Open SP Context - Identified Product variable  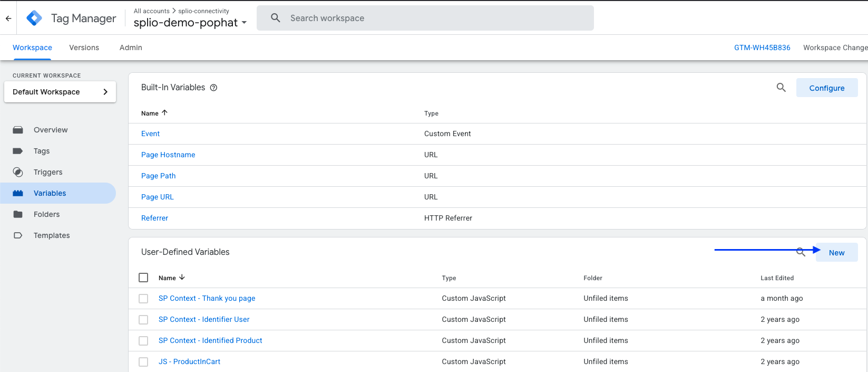tap(210, 340)
